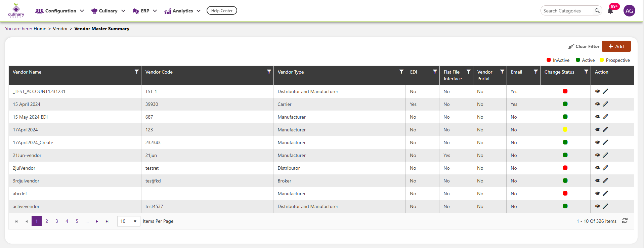View details of _TEST_ACCOUNT1231231 with eye icon

click(x=598, y=91)
